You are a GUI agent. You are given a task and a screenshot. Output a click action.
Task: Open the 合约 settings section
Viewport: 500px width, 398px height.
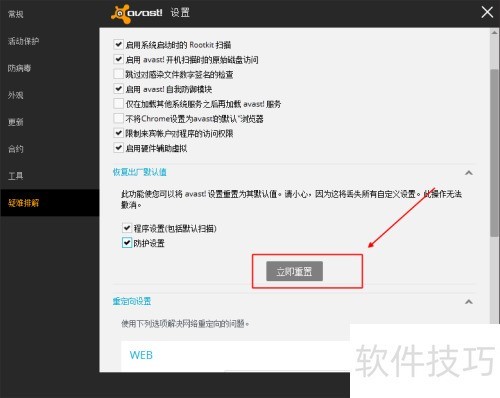(16, 149)
